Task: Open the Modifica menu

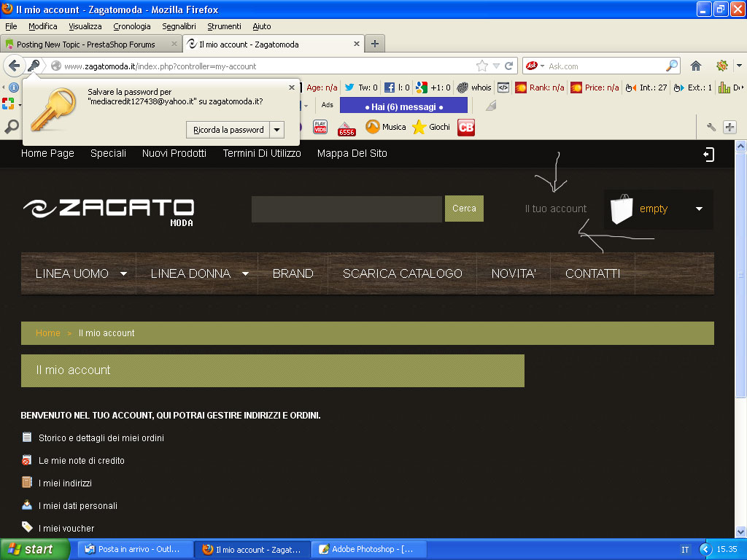Action: pos(43,27)
